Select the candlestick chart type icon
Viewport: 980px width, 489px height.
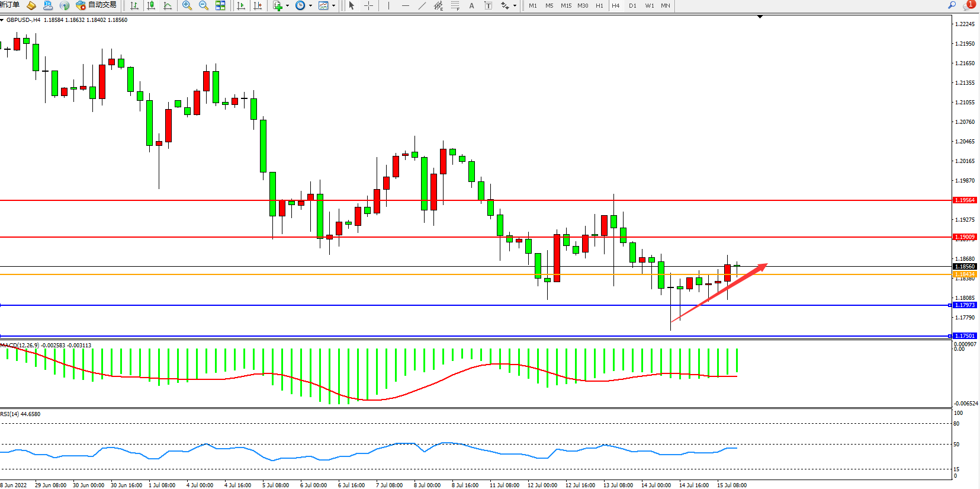(x=151, y=5)
